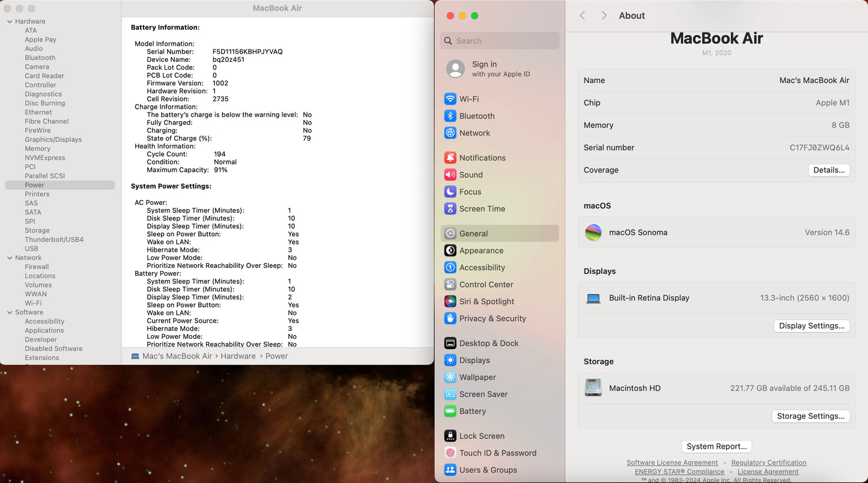Click the Coverage Details button
This screenshot has height=483, width=868.
tap(828, 170)
